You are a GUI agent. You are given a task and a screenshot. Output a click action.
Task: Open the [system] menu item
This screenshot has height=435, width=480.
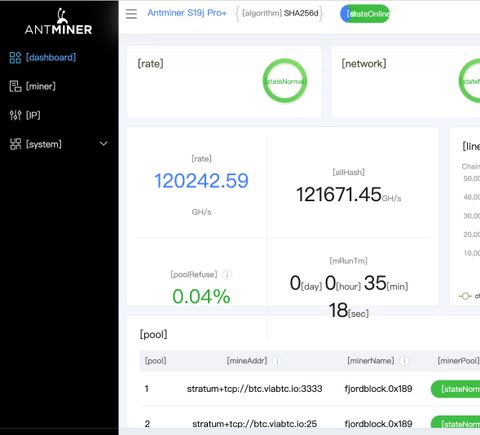44,144
